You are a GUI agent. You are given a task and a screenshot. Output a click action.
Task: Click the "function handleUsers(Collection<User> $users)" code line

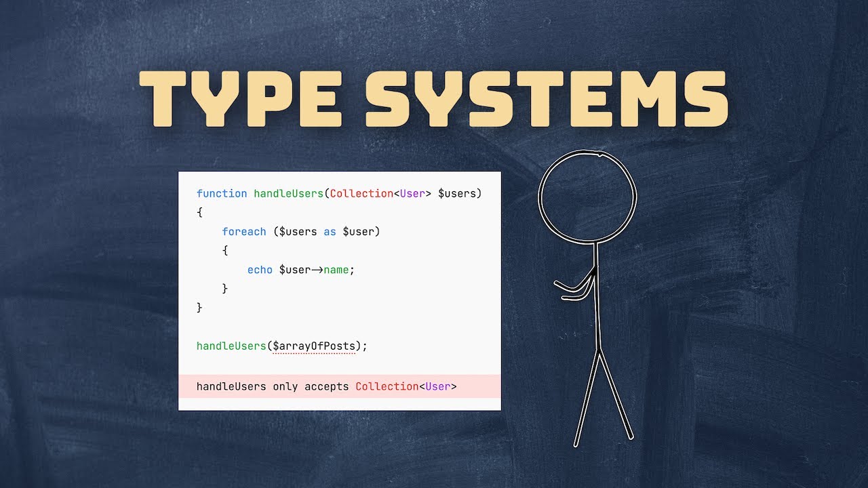tap(339, 194)
